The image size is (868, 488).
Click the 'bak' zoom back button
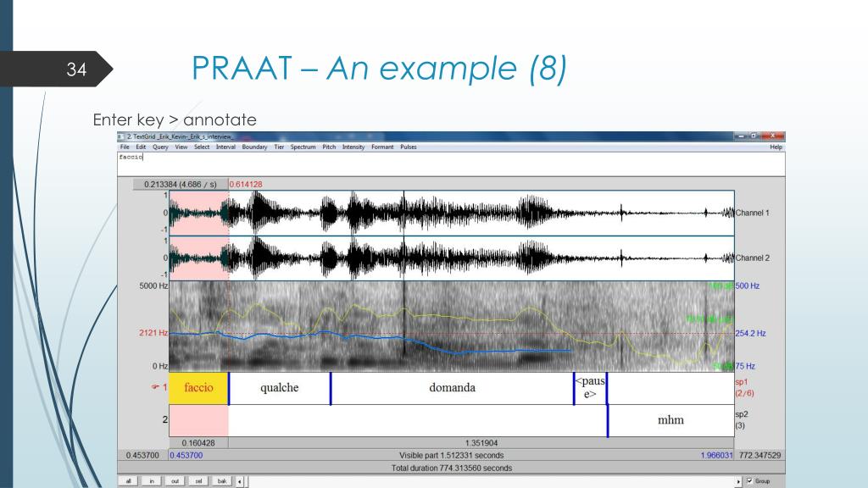pos(222,481)
